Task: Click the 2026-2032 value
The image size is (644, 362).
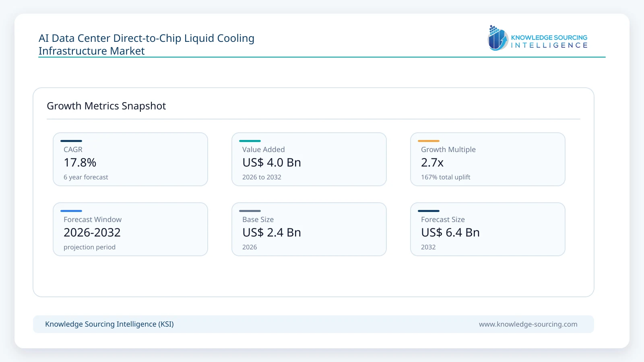Action: coord(92,232)
